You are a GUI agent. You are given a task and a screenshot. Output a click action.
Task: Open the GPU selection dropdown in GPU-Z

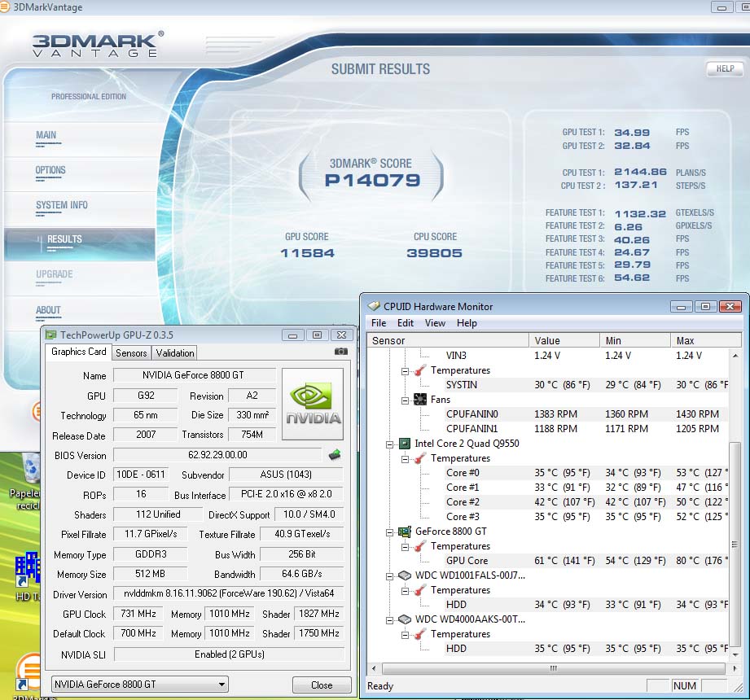(140, 685)
